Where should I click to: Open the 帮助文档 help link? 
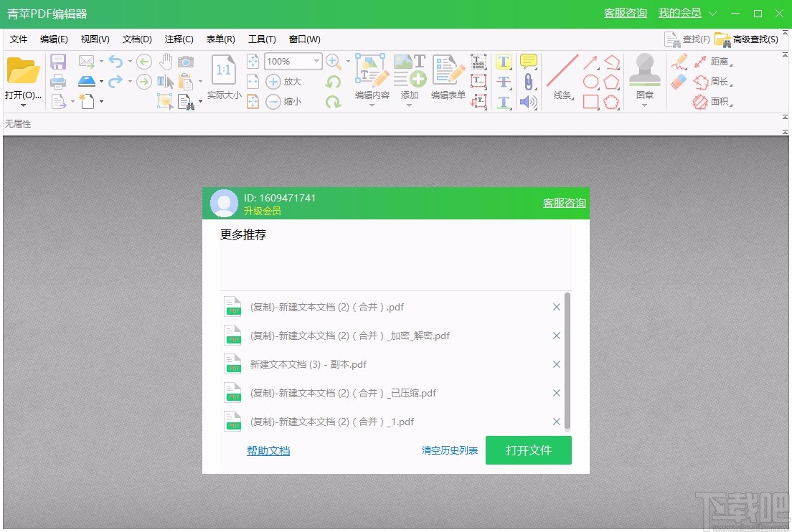tap(268, 450)
